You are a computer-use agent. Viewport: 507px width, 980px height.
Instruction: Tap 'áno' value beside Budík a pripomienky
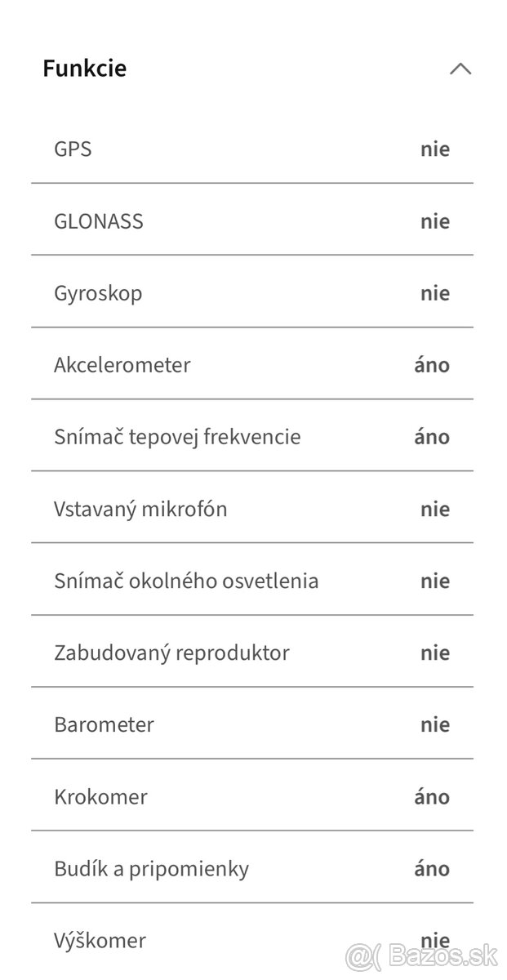coord(432,868)
